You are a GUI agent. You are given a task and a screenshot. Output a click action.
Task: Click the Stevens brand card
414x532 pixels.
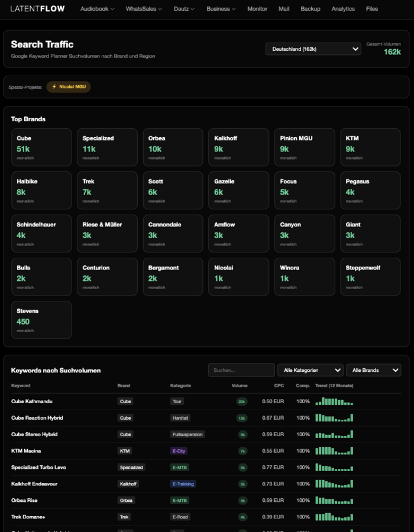[41, 319]
